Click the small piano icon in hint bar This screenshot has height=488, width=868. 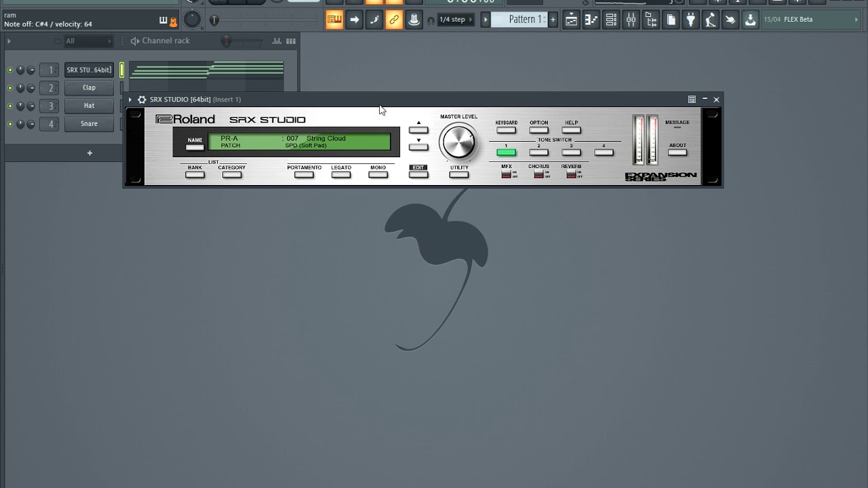[163, 21]
